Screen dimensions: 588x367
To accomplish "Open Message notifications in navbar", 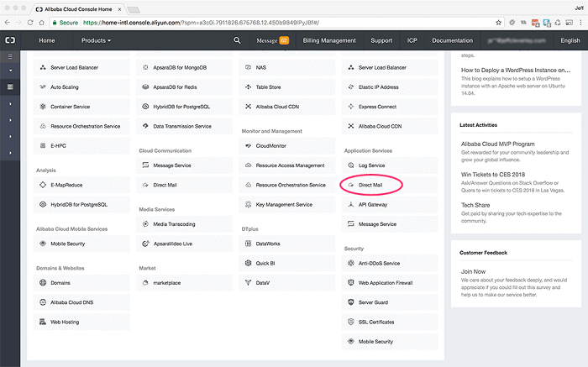I will (x=273, y=40).
